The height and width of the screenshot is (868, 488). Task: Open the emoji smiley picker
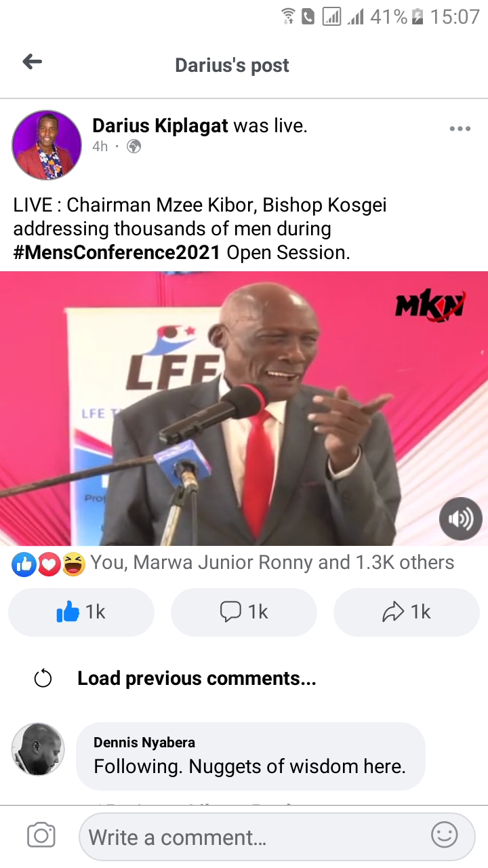(x=445, y=835)
